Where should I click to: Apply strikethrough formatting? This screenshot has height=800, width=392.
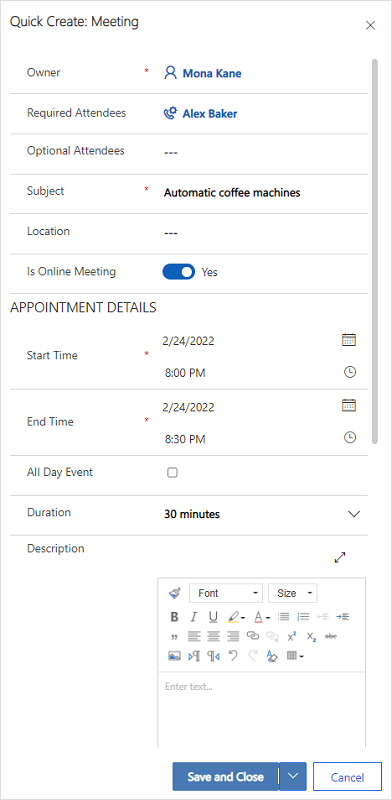pyautogui.click(x=331, y=636)
